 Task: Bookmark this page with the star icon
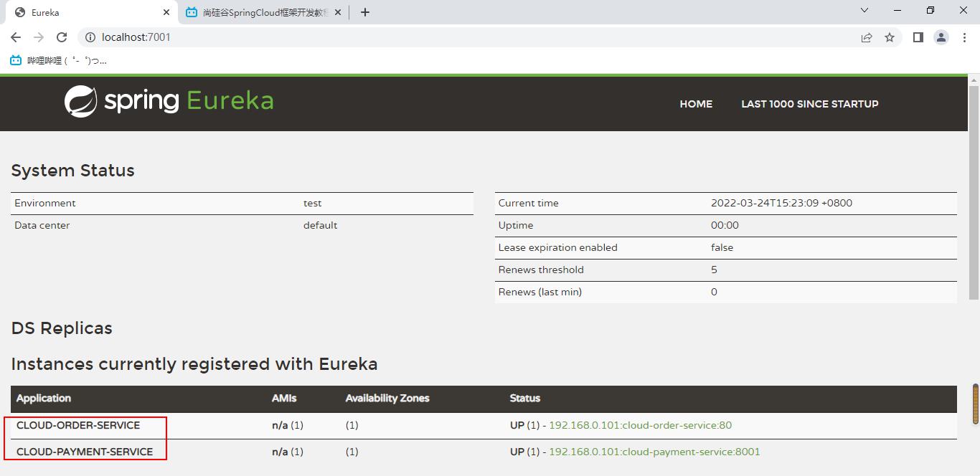pos(890,37)
